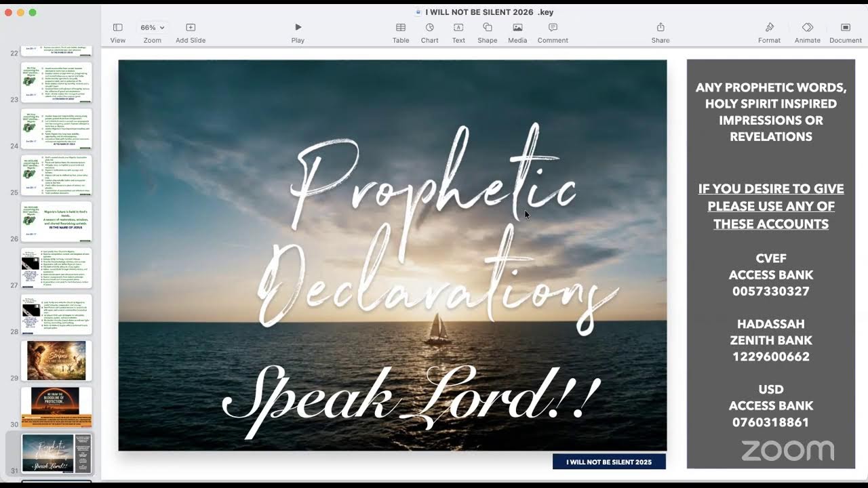The height and width of the screenshot is (488, 868).
Task: Select slide 25 thumbnail in navigator
Action: pyautogui.click(x=56, y=176)
